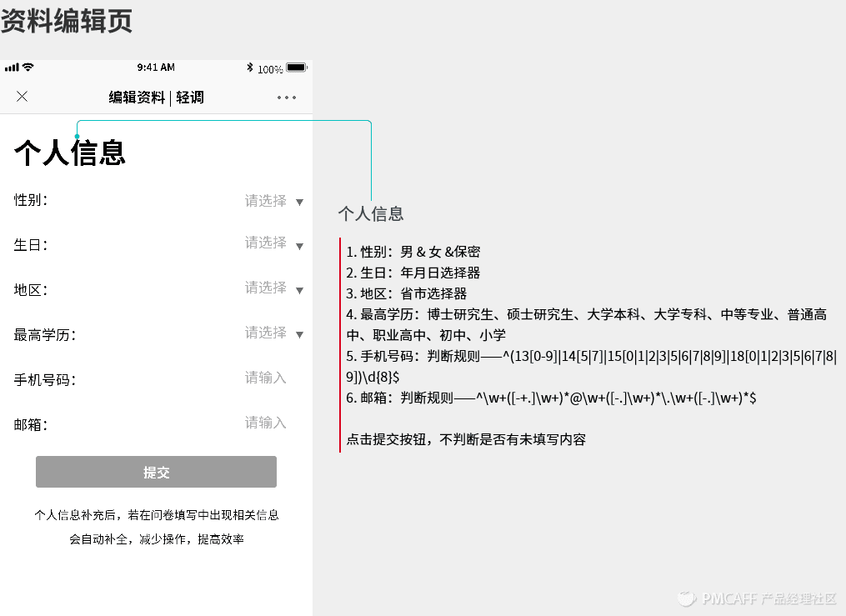Focus the 手机号码 input field
The width and height of the screenshot is (846, 616).
click(265, 378)
